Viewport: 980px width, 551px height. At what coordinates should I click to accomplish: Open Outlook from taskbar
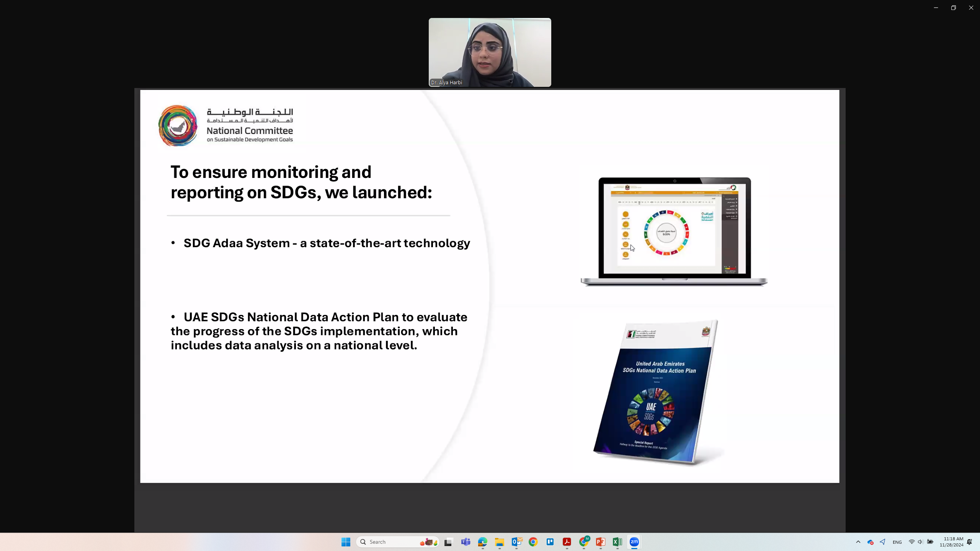[516, 542]
